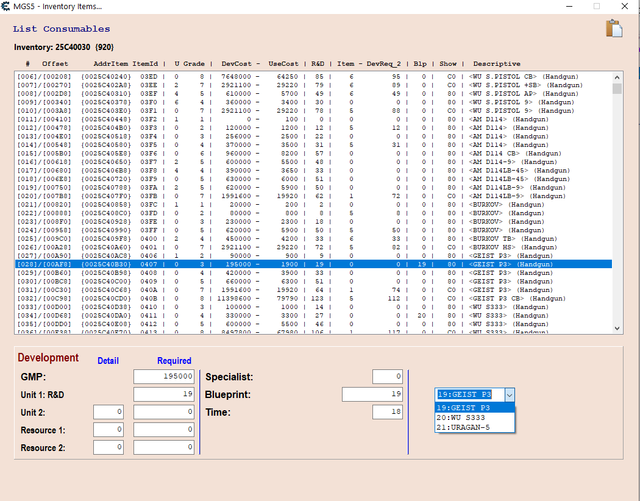Select highlighted row [028] GEIST P3
Viewport: 640px width, 501px height.
(313, 265)
